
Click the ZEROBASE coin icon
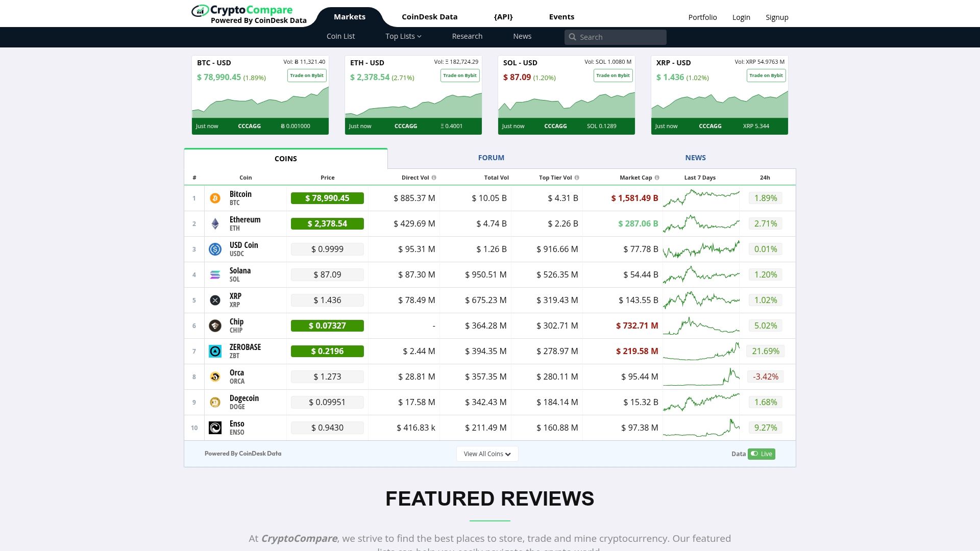(215, 352)
